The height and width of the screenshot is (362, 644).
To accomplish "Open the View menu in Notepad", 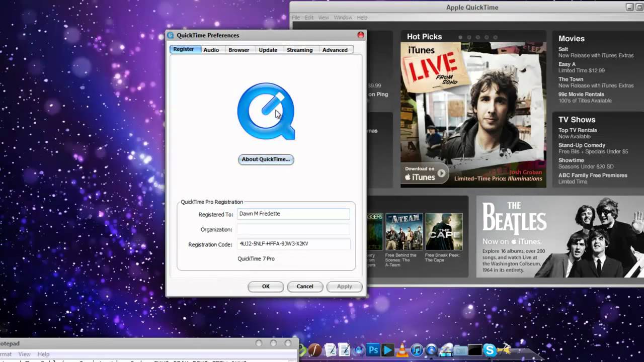I will (x=24, y=354).
